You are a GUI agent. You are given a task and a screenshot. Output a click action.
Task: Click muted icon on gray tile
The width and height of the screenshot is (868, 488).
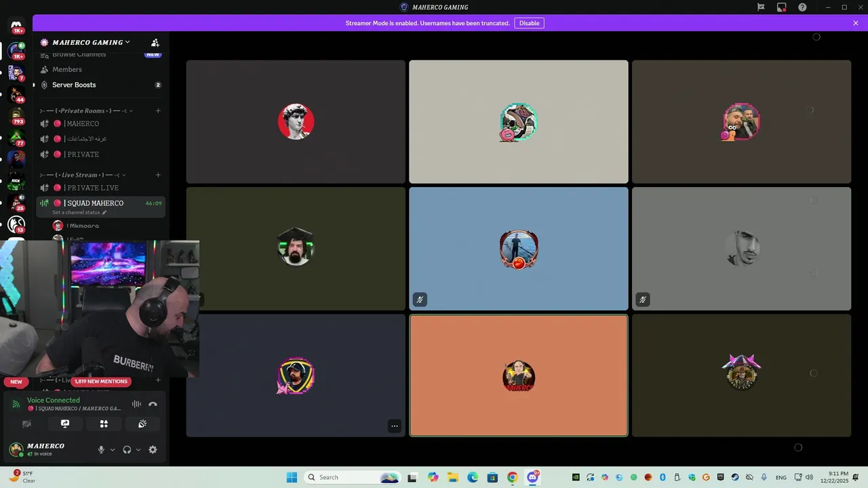pyautogui.click(x=643, y=299)
